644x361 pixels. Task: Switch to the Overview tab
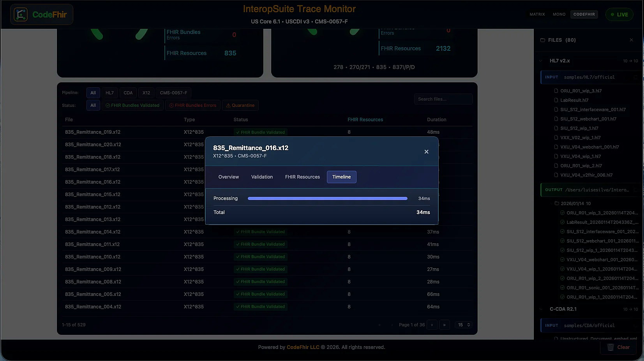coord(228,177)
